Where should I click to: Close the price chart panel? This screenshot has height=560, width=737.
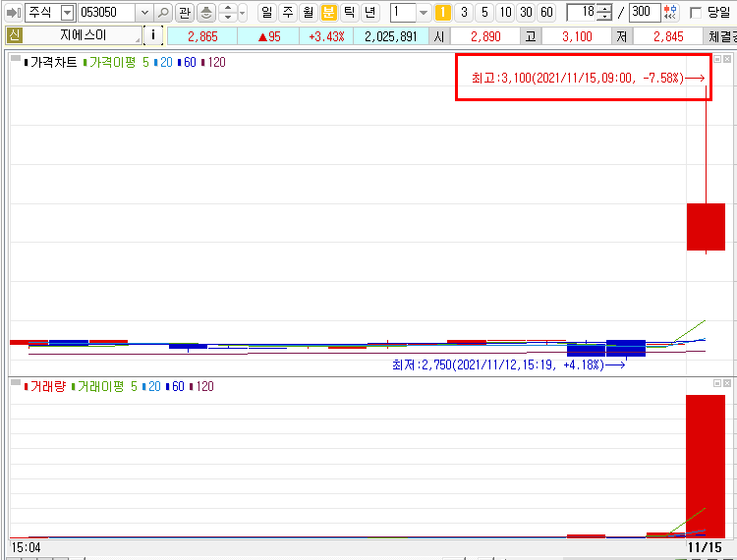[x=727, y=59]
